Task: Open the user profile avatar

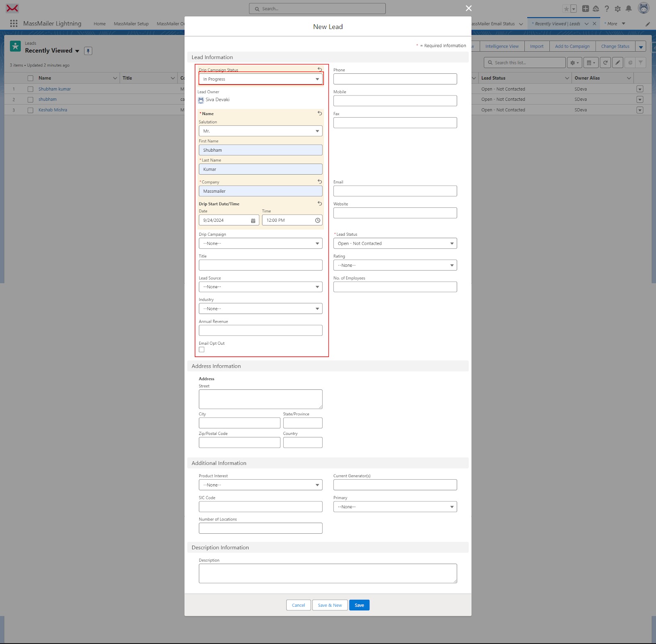Action: click(x=644, y=8)
